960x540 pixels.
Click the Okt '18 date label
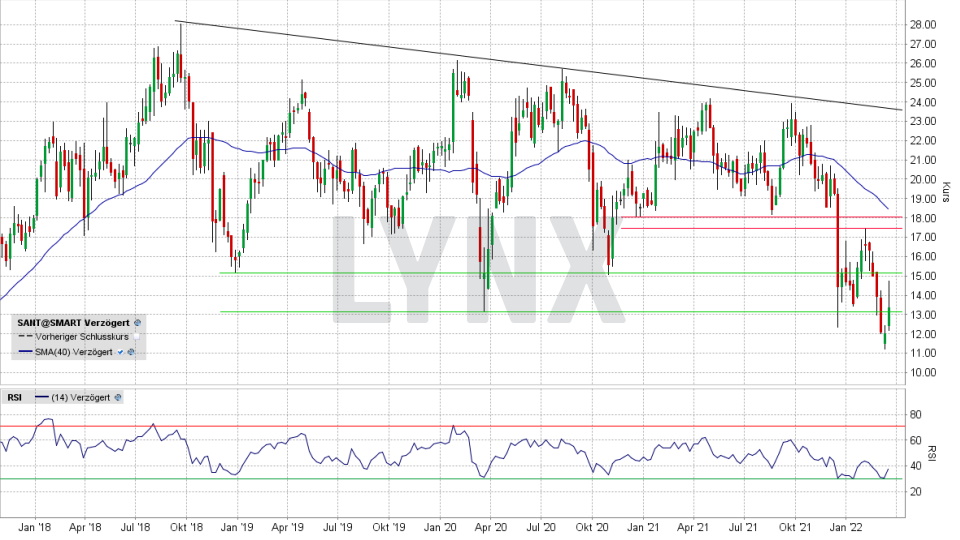pos(186,527)
